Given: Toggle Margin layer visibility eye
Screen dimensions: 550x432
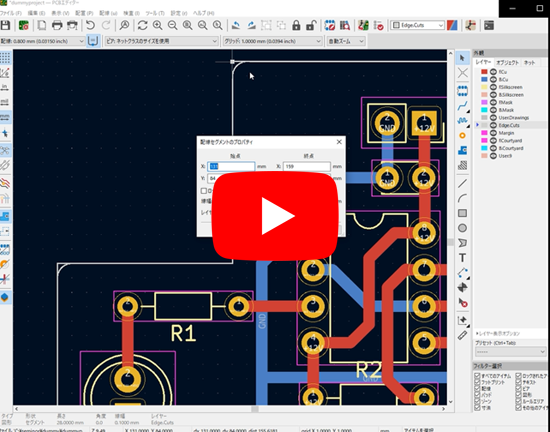Looking at the screenshot, I should (x=493, y=133).
